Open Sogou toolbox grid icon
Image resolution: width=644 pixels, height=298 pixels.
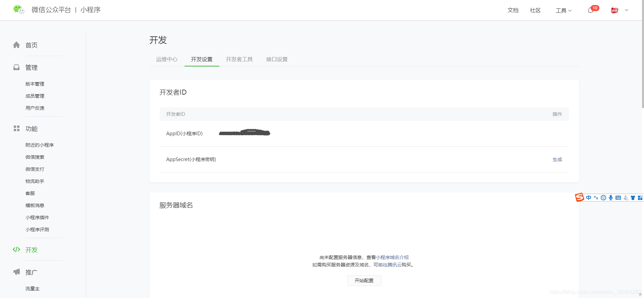point(640,198)
